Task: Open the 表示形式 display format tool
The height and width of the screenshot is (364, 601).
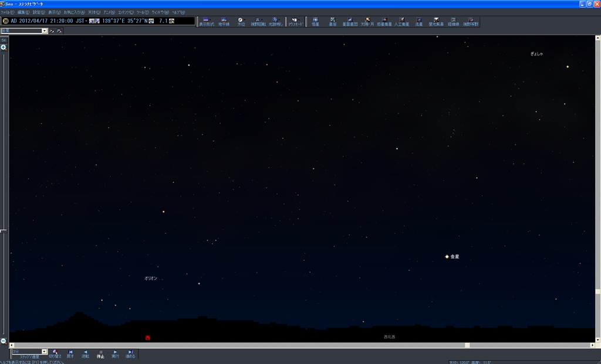Action: pos(205,21)
